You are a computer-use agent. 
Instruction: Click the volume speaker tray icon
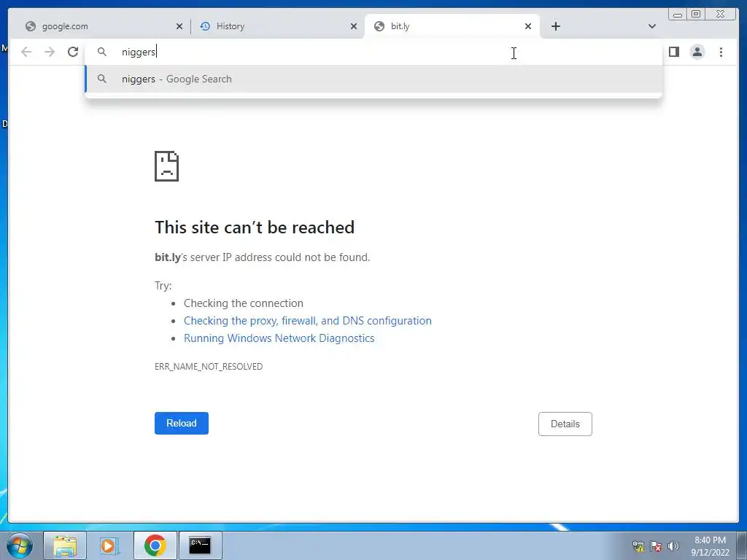click(x=673, y=546)
